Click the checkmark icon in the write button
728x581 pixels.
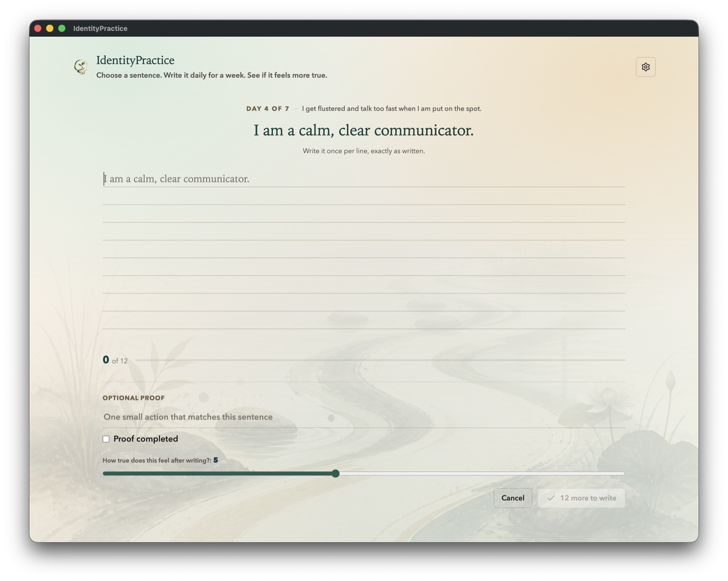pyautogui.click(x=551, y=498)
